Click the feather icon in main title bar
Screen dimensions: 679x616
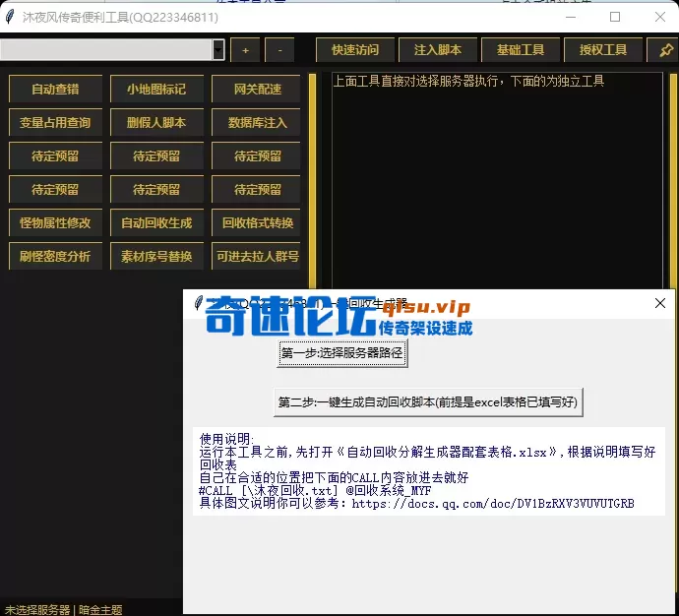(x=10, y=17)
